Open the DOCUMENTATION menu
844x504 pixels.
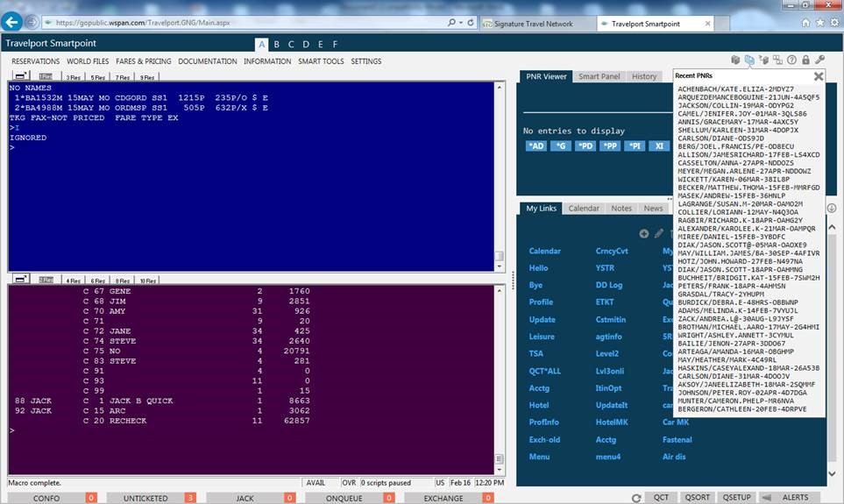(x=207, y=61)
